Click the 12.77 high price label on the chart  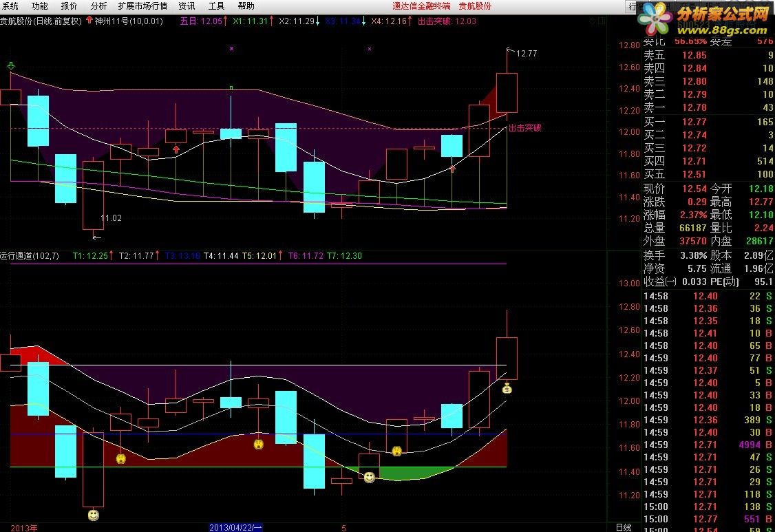tap(527, 54)
